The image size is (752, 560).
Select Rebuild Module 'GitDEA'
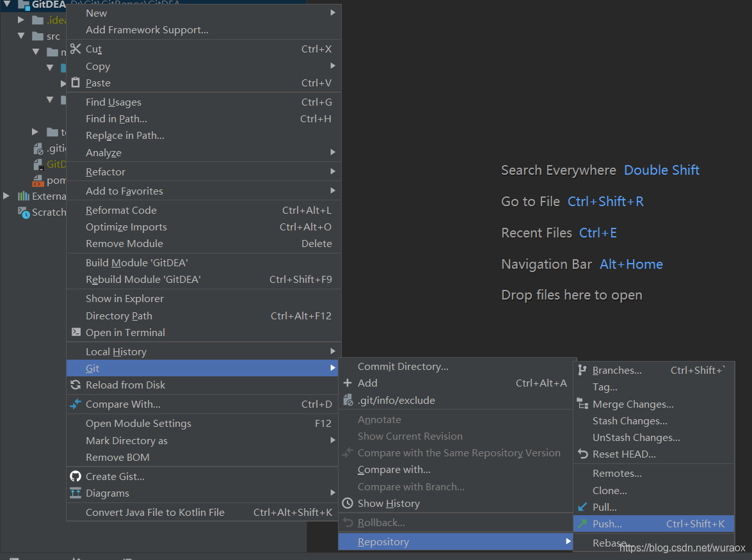pyautogui.click(x=204, y=280)
